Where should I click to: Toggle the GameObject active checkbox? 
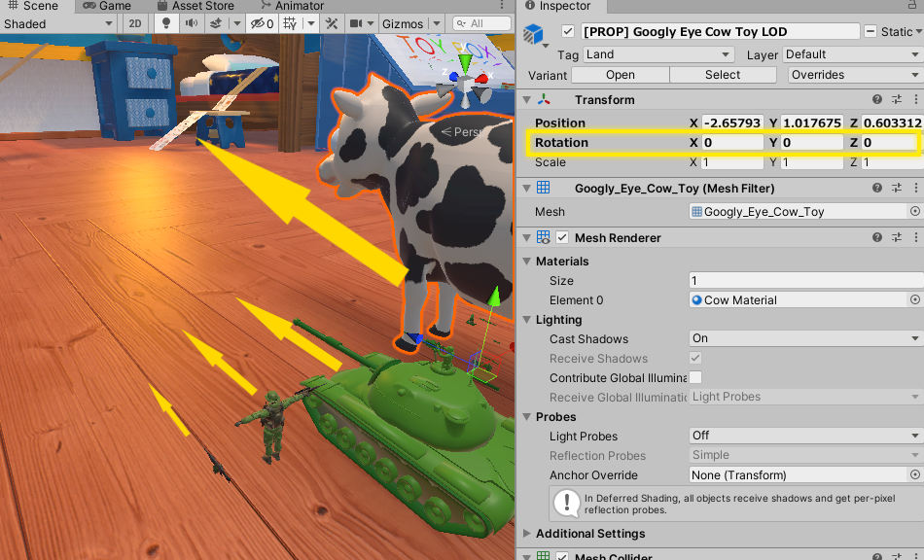pos(567,31)
